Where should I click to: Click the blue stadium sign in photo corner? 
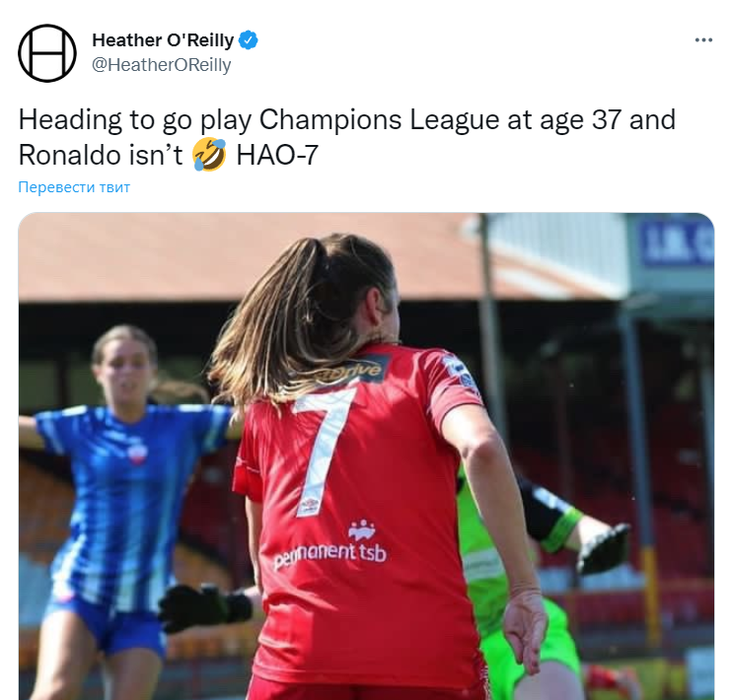[676, 243]
